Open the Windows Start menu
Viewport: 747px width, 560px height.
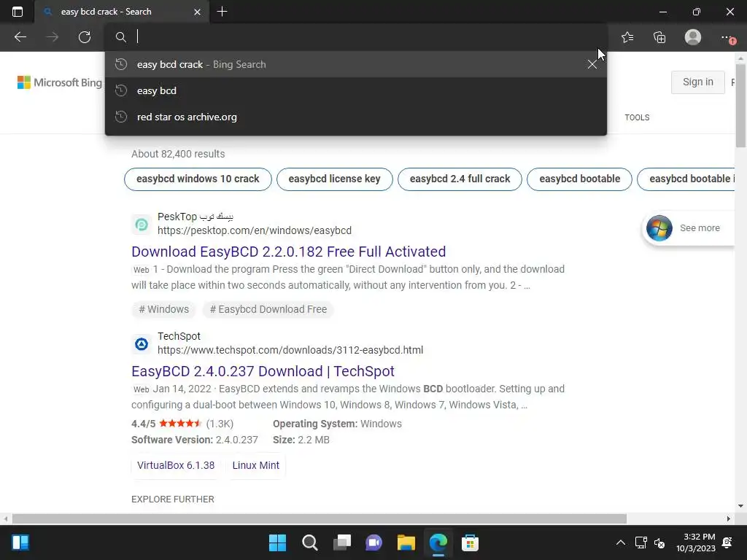pyautogui.click(x=277, y=542)
